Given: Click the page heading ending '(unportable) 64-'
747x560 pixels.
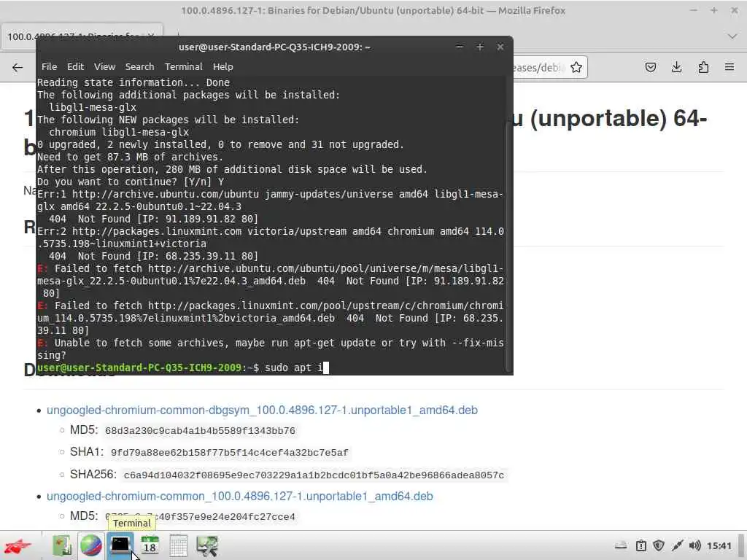Looking at the screenshot, I should tap(609, 119).
